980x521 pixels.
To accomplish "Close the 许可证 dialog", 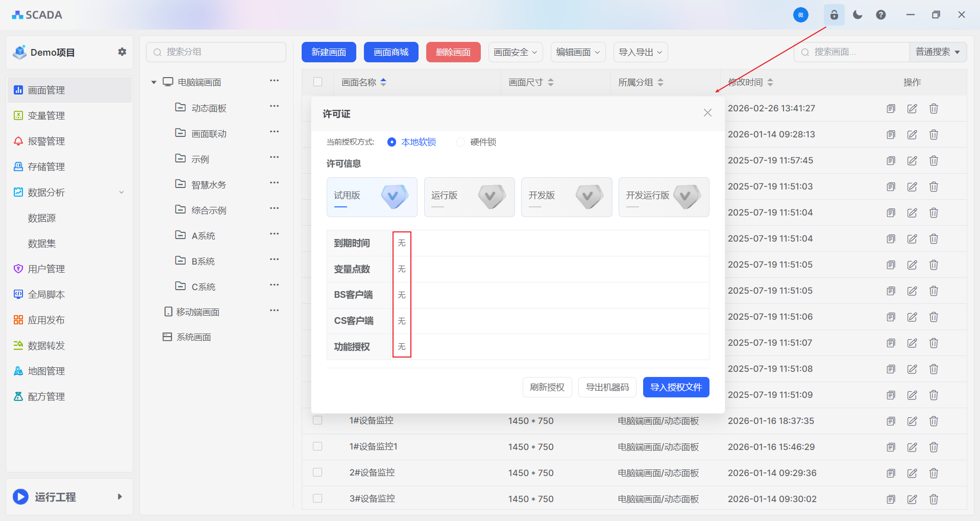I will tap(707, 113).
